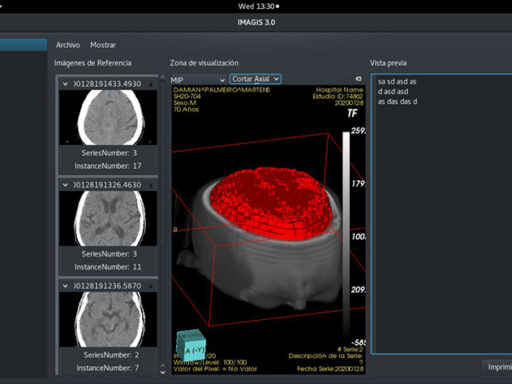Select the CT thumbnail with InstanceNumber 11

point(108,218)
